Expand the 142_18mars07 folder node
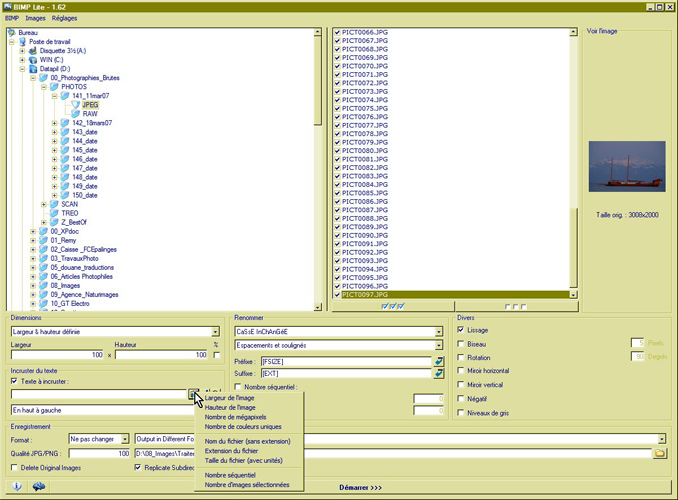The width and height of the screenshot is (678, 500). (x=55, y=123)
